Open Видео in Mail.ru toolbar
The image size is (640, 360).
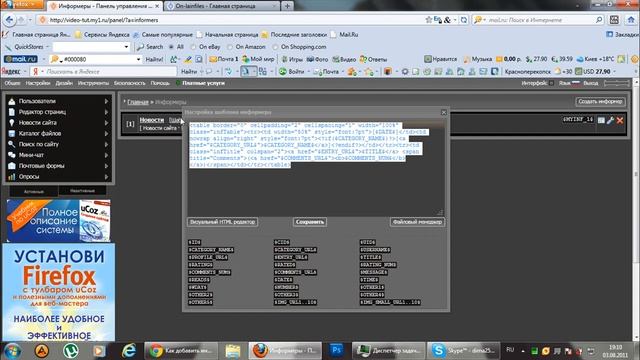pyautogui.click(x=344, y=59)
